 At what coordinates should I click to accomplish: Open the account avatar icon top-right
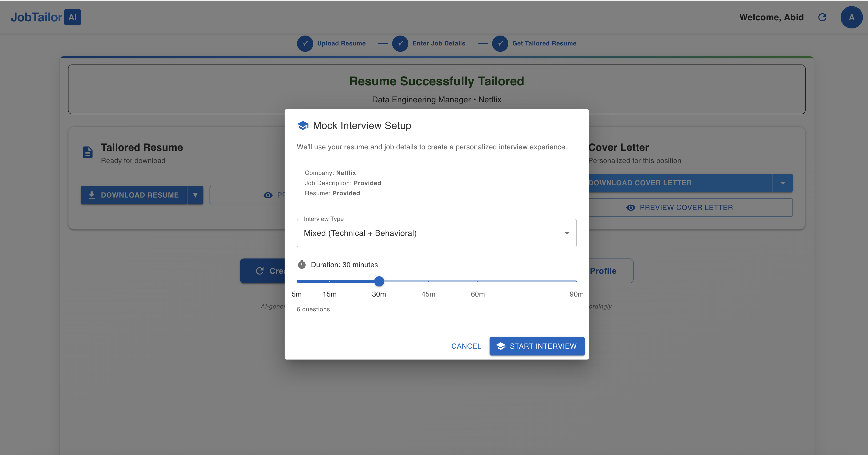[852, 17]
